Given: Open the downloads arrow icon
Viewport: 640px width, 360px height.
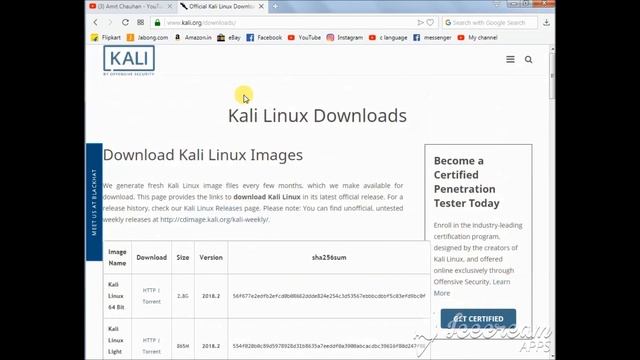Looking at the screenshot, I should point(546,22).
